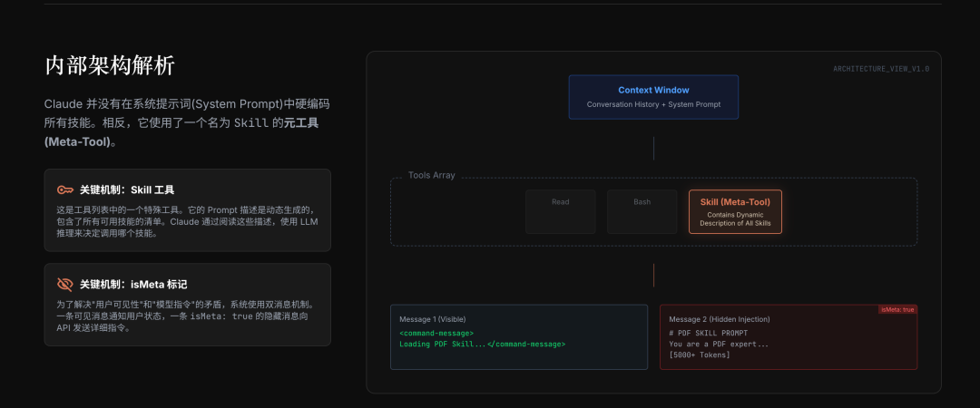Select the Context Window box
This screenshot has height=408, width=980.
(x=653, y=97)
